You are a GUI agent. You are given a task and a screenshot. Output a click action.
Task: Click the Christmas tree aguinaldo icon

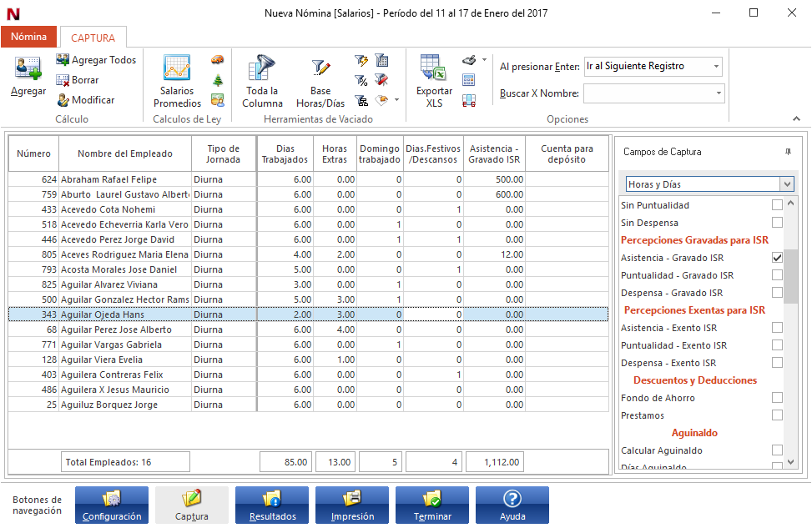(218, 80)
